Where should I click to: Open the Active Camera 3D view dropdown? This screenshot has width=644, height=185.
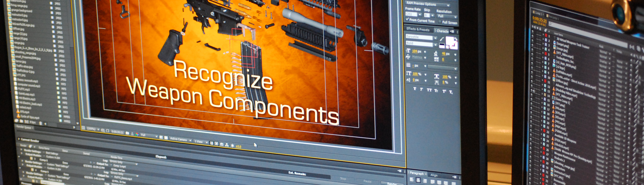(x=180, y=139)
